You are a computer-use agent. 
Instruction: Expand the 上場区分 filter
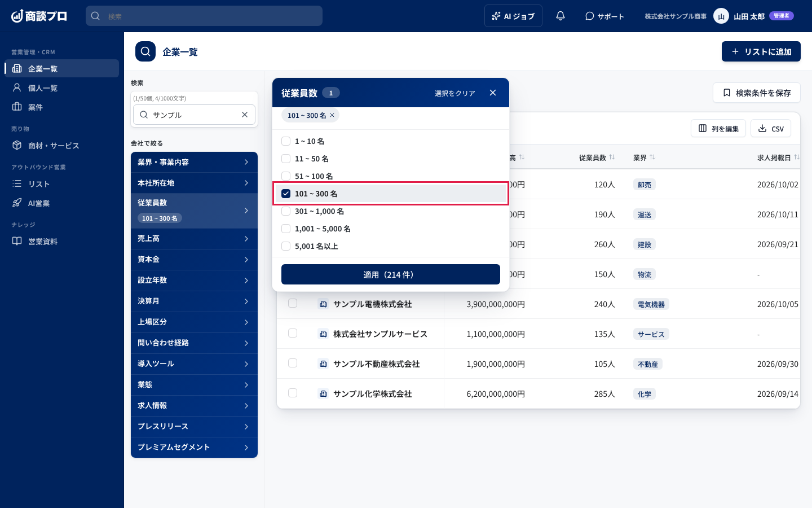194,322
